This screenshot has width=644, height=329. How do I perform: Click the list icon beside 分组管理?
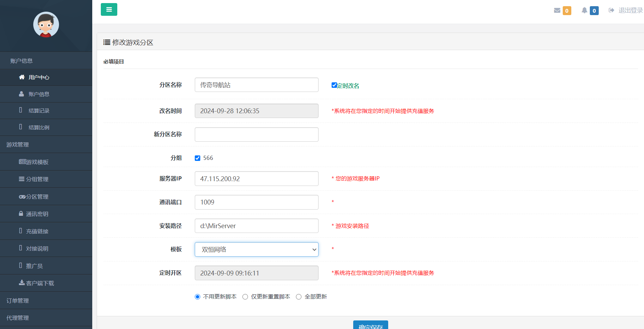[22, 179]
